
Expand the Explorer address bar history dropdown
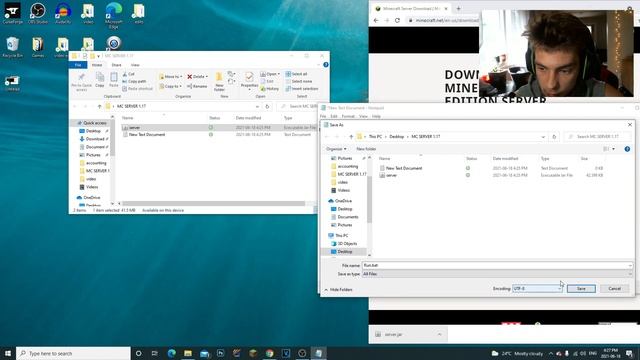click(x=257, y=106)
